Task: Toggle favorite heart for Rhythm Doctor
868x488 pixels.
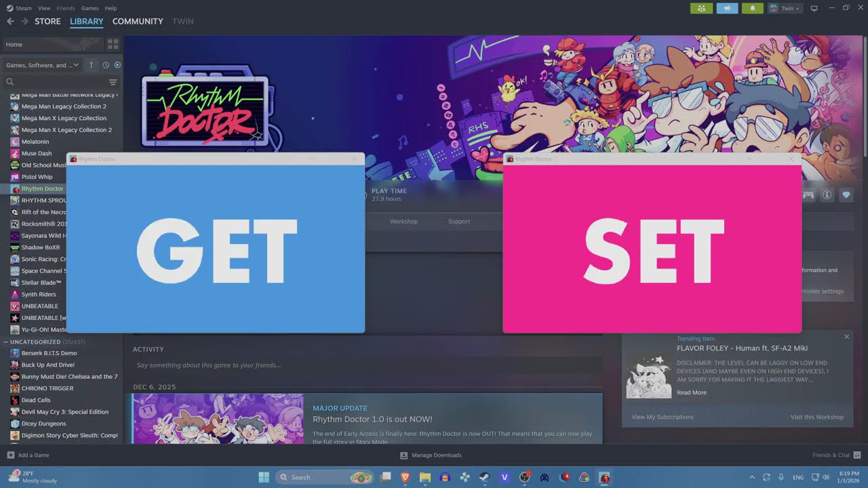Action: pyautogui.click(x=846, y=195)
